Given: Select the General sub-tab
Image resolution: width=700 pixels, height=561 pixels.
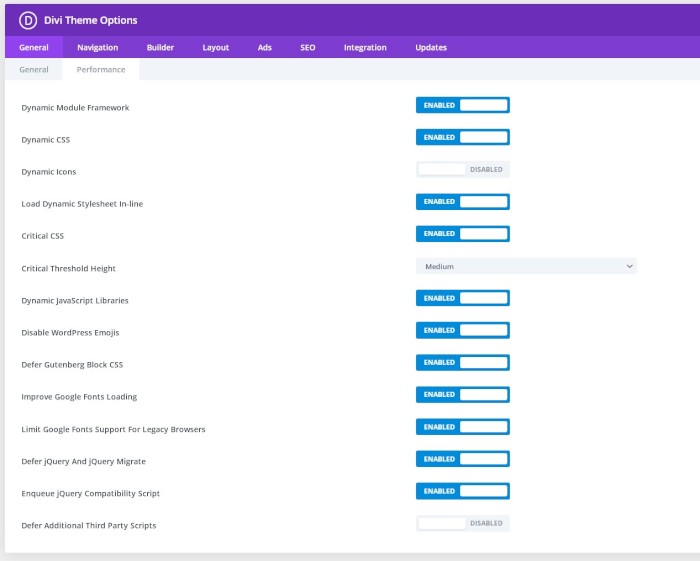Looking at the screenshot, I should pyautogui.click(x=34, y=70).
